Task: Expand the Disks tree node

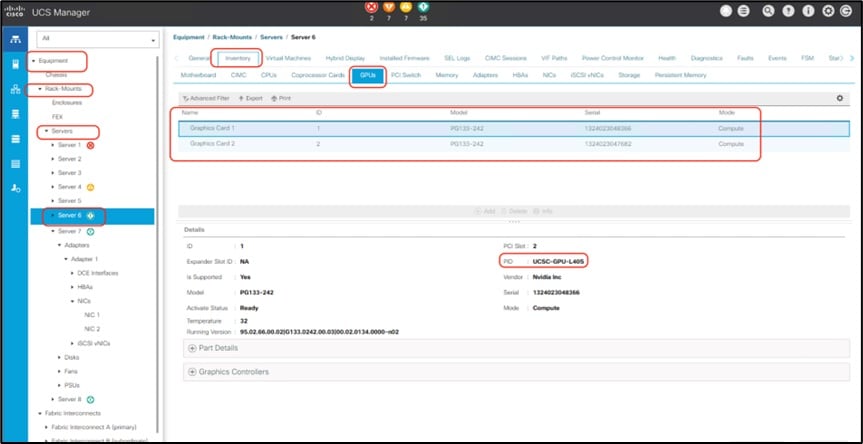Action: 59,358
